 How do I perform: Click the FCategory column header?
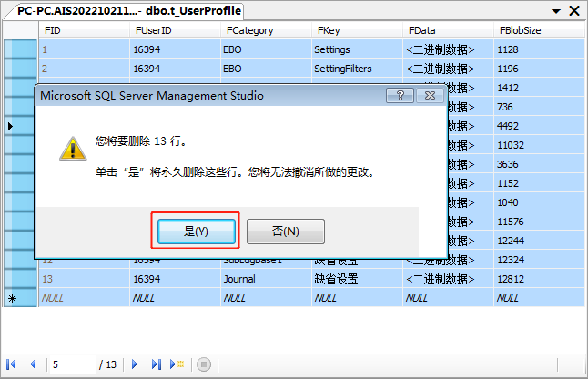(x=250, y=30)
